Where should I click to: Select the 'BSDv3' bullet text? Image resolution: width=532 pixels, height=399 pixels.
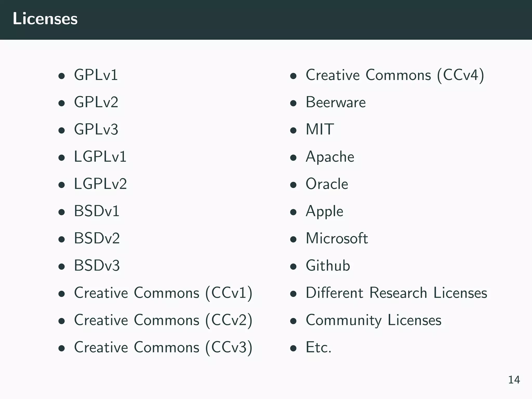(97, 265)
